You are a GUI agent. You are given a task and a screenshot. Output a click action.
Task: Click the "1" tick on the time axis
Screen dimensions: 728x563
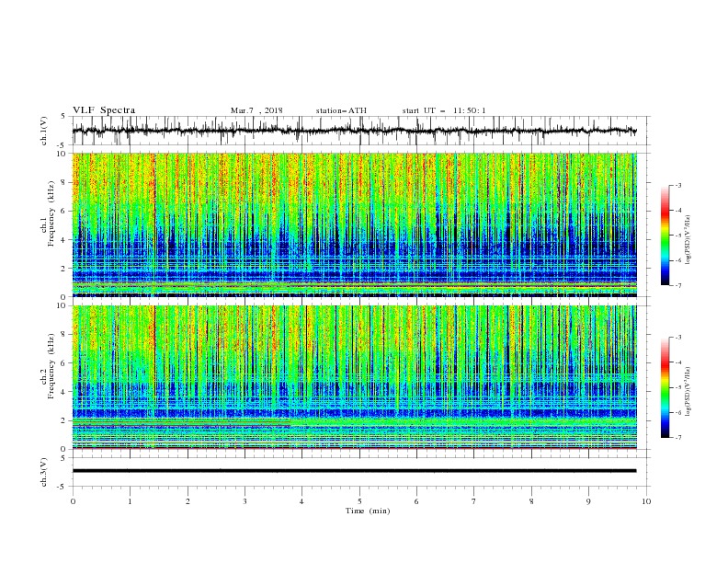click(x=130, y=501)
